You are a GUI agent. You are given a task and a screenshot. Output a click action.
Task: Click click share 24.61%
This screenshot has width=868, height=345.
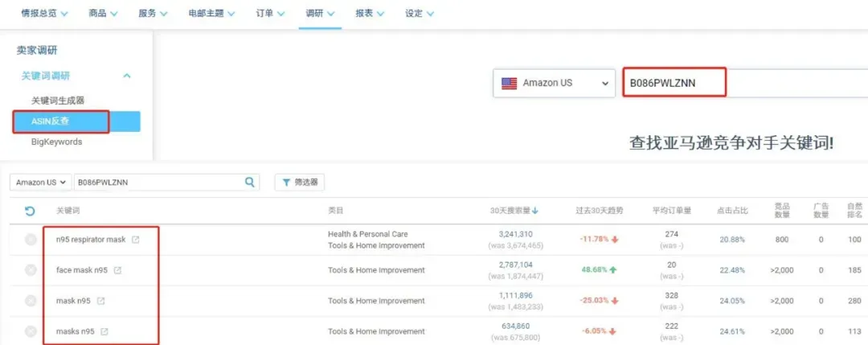coord(732,331)
